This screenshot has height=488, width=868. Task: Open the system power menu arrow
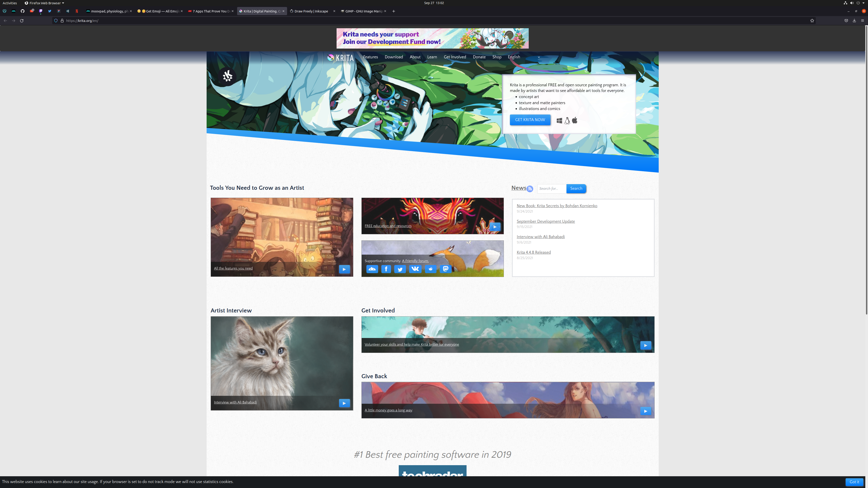[863, 3]
